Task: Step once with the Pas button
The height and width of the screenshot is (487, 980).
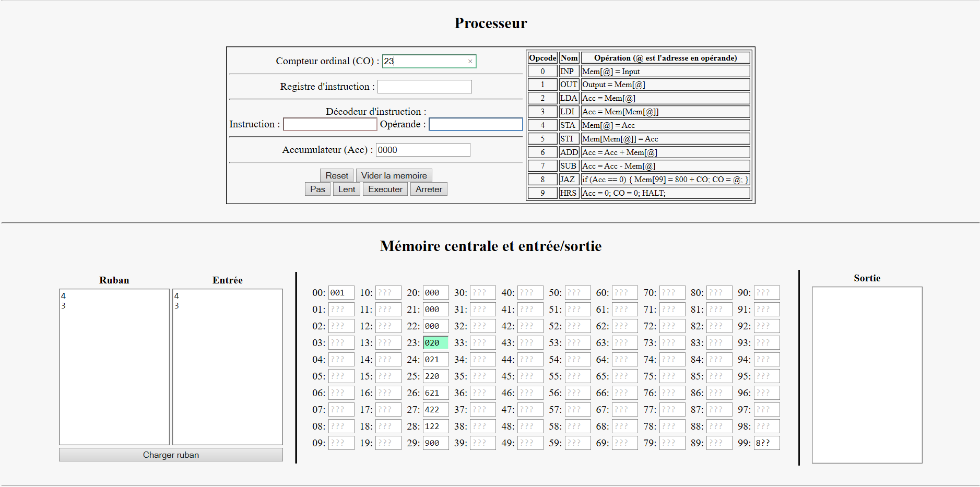Action: click(x=317, y=189)
